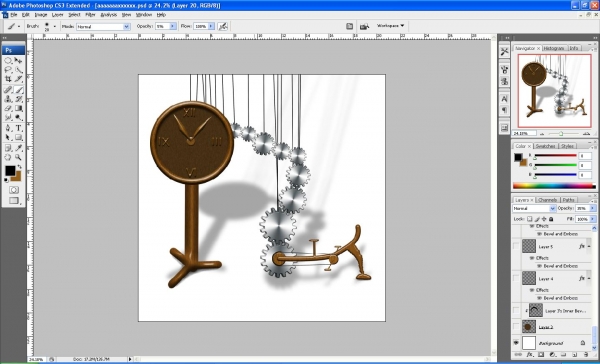Image resolution: width=600 pixels, height=364 pixels.
Task: Select the Elliptical Marquee tool
Action: 8,60
